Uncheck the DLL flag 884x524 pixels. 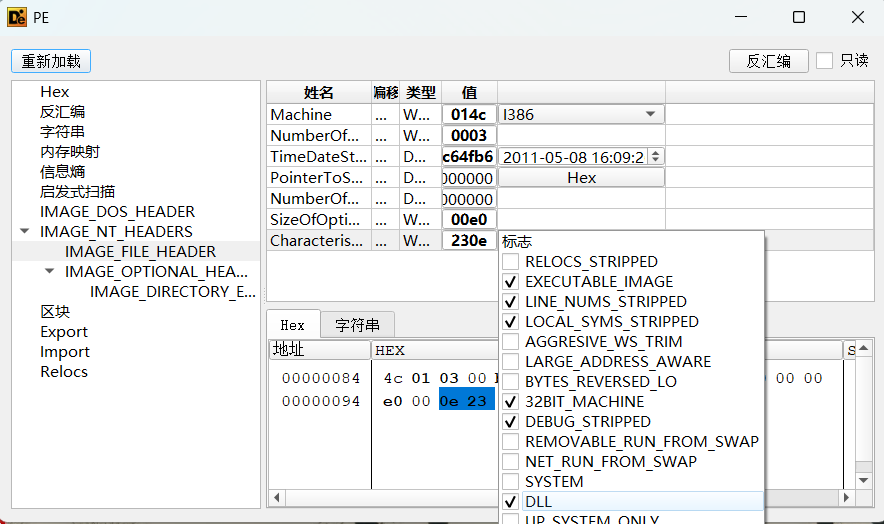(x=511, y=501)
